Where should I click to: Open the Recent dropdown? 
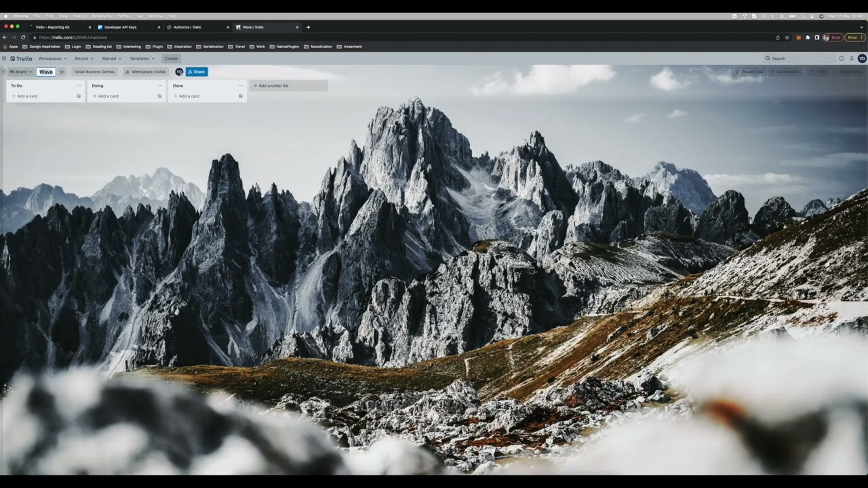[84, 58]
